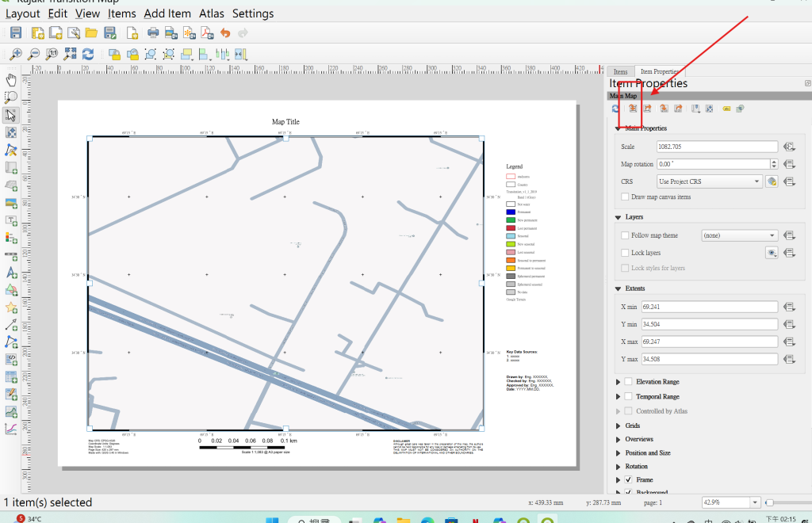This screenshot has width=812, height=523.
Task: Create a new layout
Action: [x=38, y=33]
